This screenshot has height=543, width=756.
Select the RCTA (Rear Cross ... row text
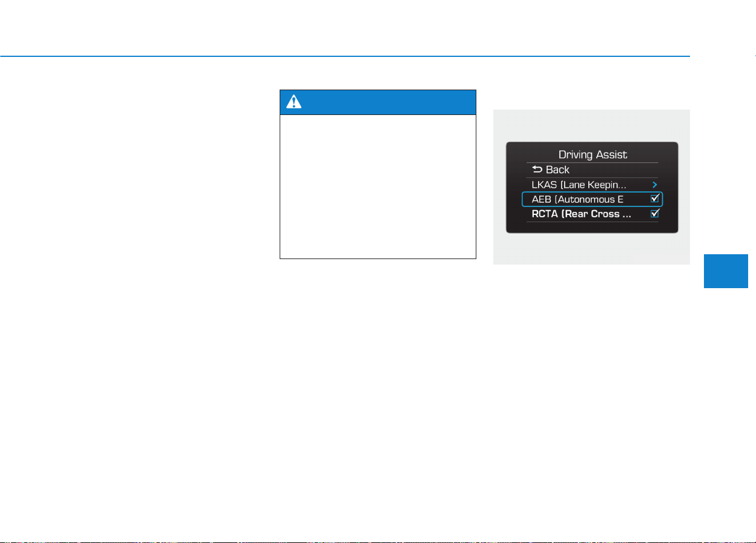(581, 214)
